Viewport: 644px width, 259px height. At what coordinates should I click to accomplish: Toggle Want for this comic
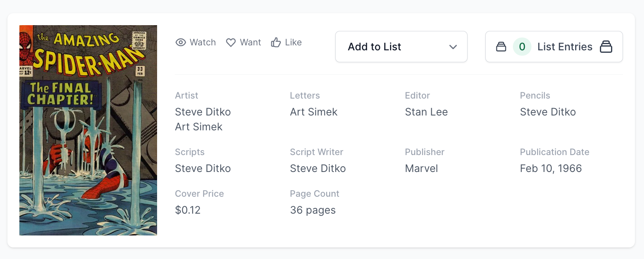coord(244,42)
